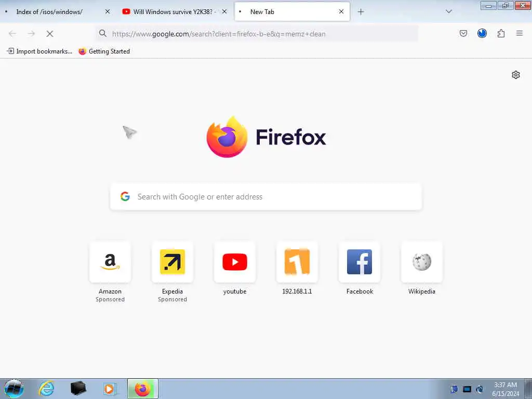
Task: Open new tab personalize settings gear
Action: click(516, 75)
